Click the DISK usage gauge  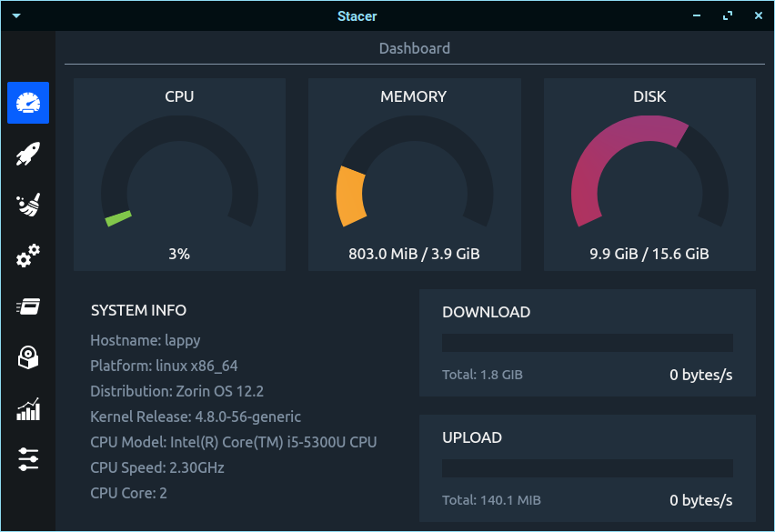(649, 173)
